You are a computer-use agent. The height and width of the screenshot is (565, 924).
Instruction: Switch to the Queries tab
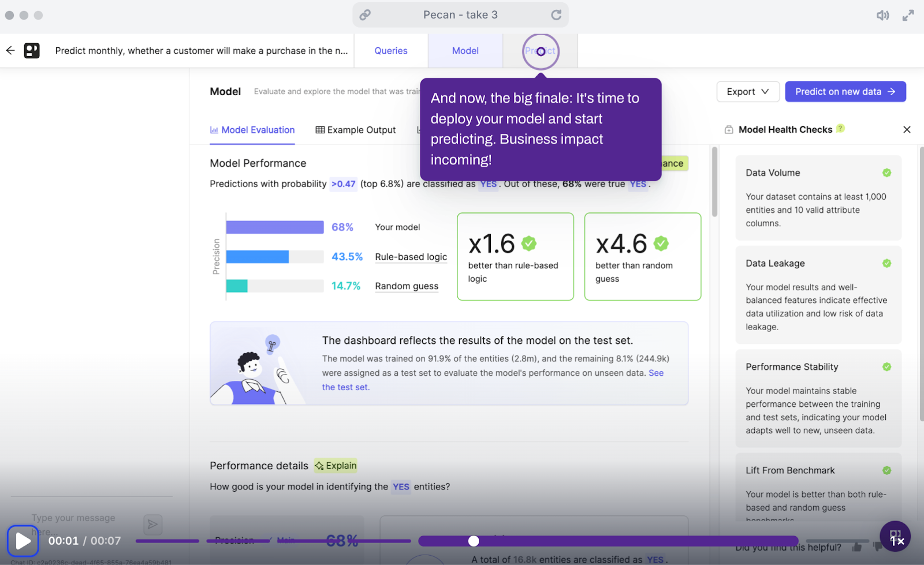(x=391, y=51)
